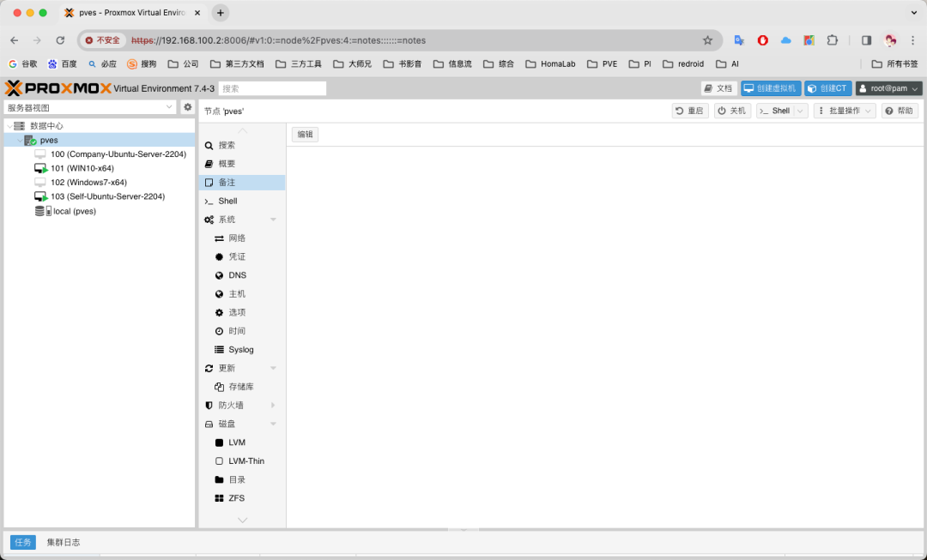Open the Shell menu item in sidebar
927x560 pixels.
pos(227,202)
